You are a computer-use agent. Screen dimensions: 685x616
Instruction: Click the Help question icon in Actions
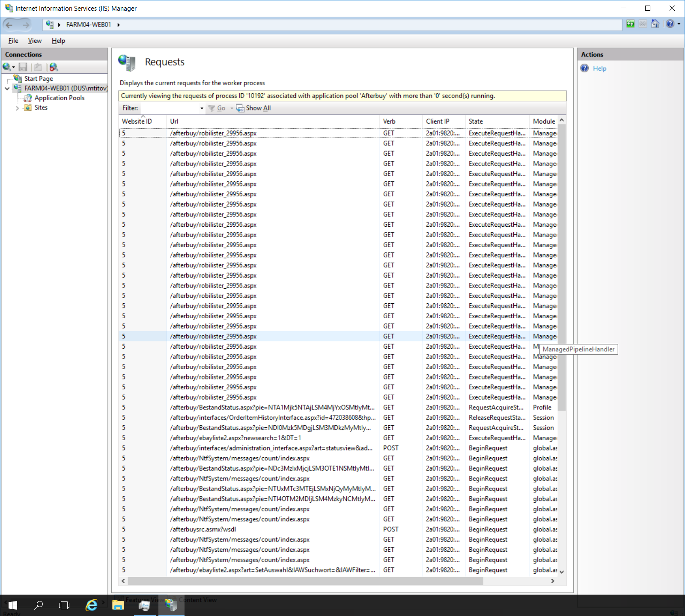click(x=584, y=68)
